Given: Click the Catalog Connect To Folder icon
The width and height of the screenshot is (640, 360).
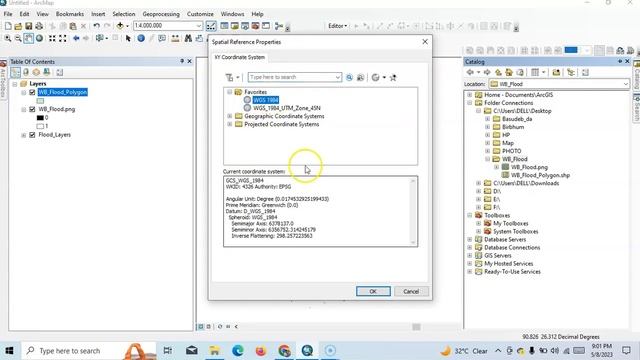Looking at the screenshot, I should (x=556, y=72).
